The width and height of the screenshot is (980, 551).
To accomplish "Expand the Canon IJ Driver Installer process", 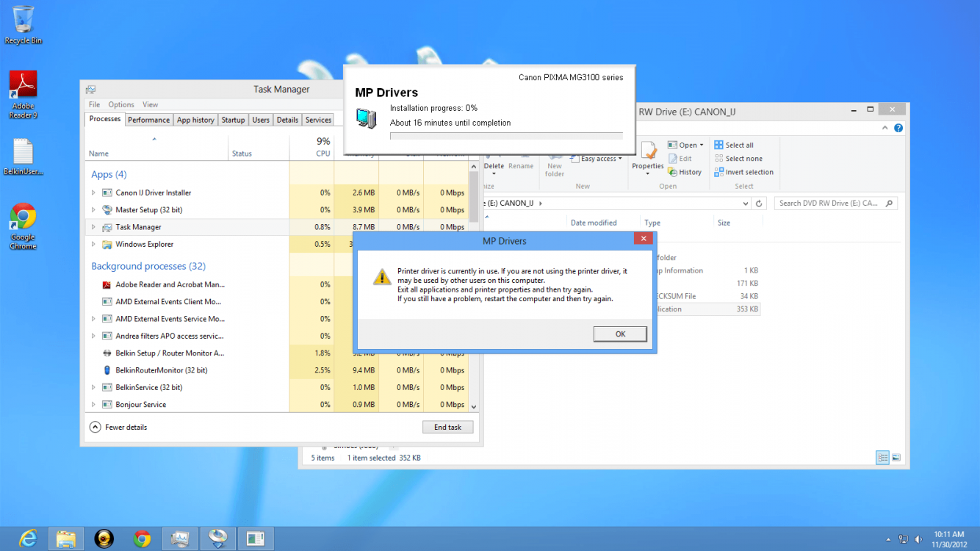I will coord(93,193).
